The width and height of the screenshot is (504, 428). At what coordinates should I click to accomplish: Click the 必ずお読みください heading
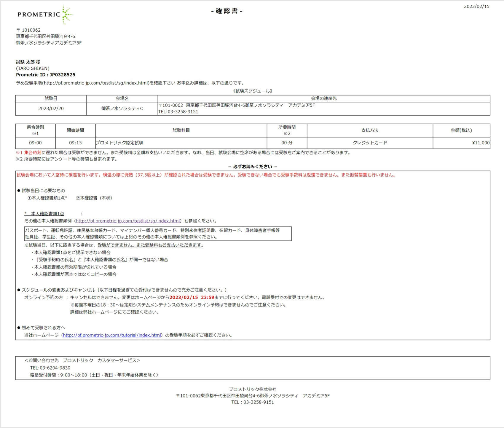pyautogui.click(x=253, y=167)
